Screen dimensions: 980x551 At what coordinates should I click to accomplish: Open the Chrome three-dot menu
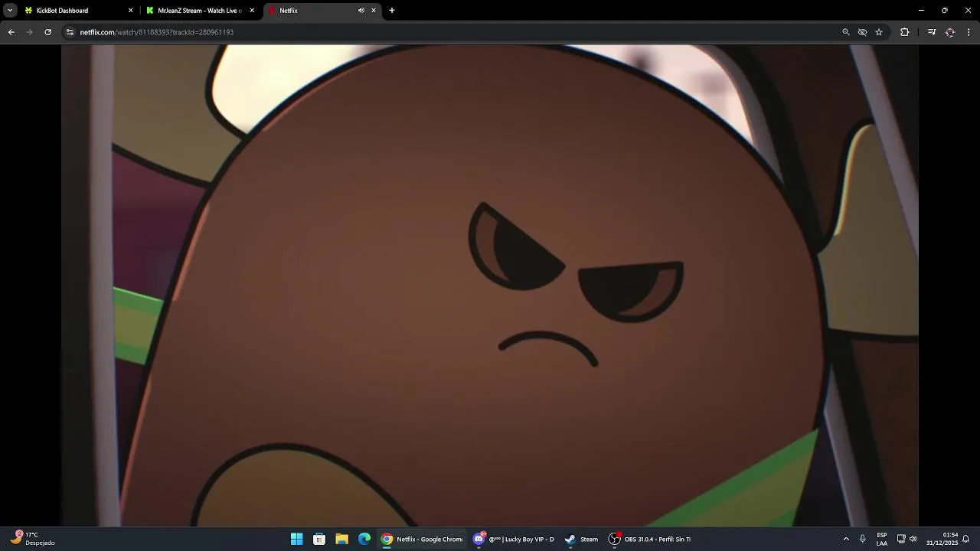pos(969,32)
